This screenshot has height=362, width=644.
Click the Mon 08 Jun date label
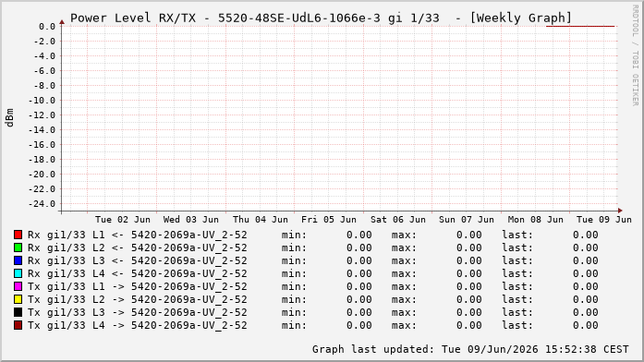click(535, 220)
